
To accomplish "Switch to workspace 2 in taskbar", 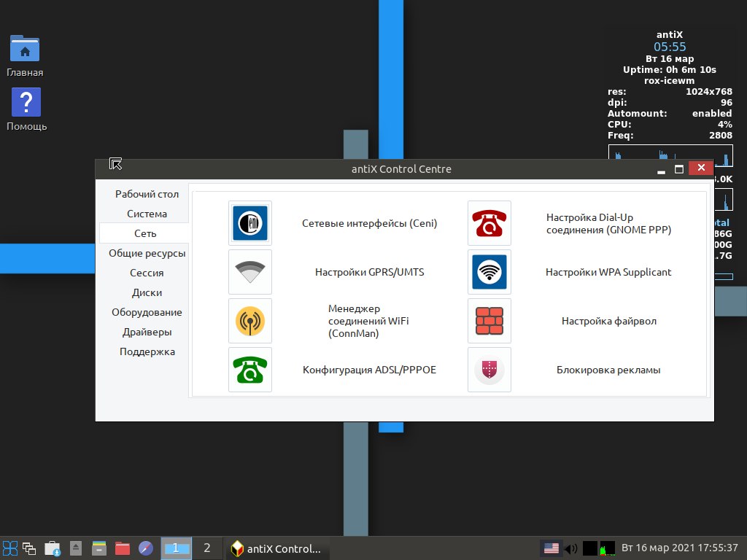I will (206, 548).
